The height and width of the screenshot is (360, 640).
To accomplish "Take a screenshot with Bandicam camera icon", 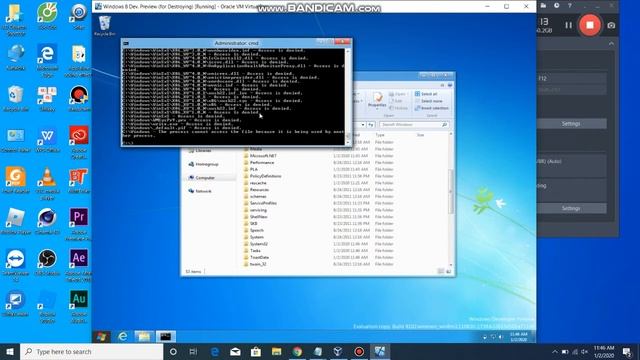I will click(611, 25).
